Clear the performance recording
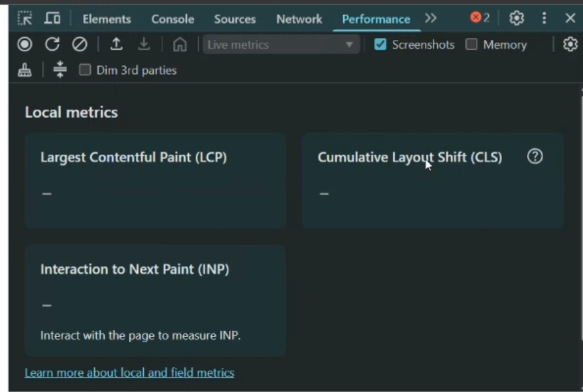The width and height of the screenshot is (583, 392). (80, 44)
